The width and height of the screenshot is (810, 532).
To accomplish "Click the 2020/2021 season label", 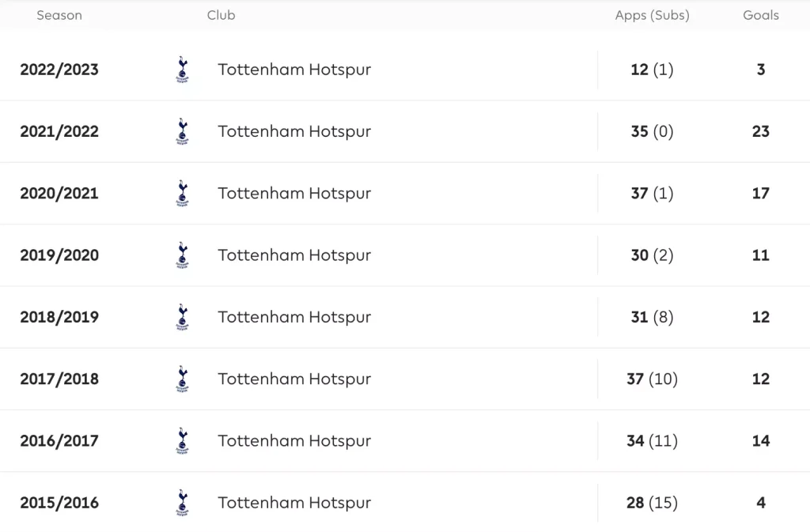I will pyautogui.click(x=59, y=194).
